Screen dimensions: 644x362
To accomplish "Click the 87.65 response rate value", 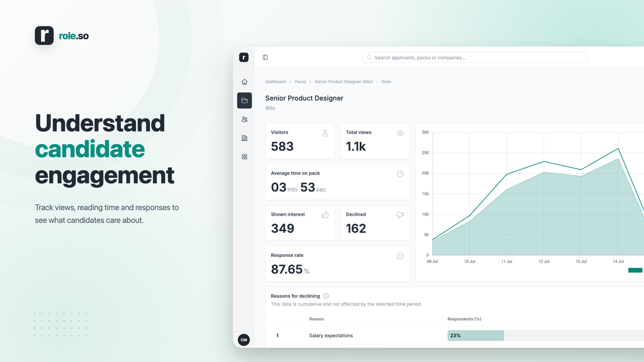I will tap(287, 269).
